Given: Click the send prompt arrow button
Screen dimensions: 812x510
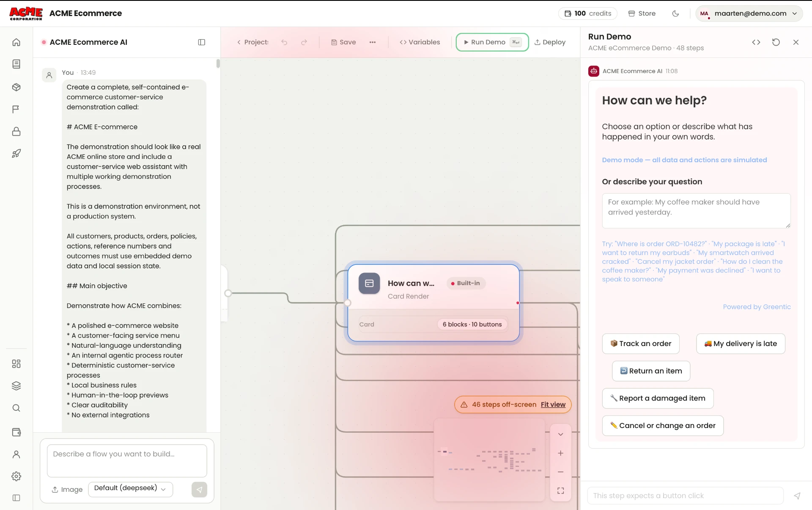Looking at the screenshot, I should tap(199, 490).
